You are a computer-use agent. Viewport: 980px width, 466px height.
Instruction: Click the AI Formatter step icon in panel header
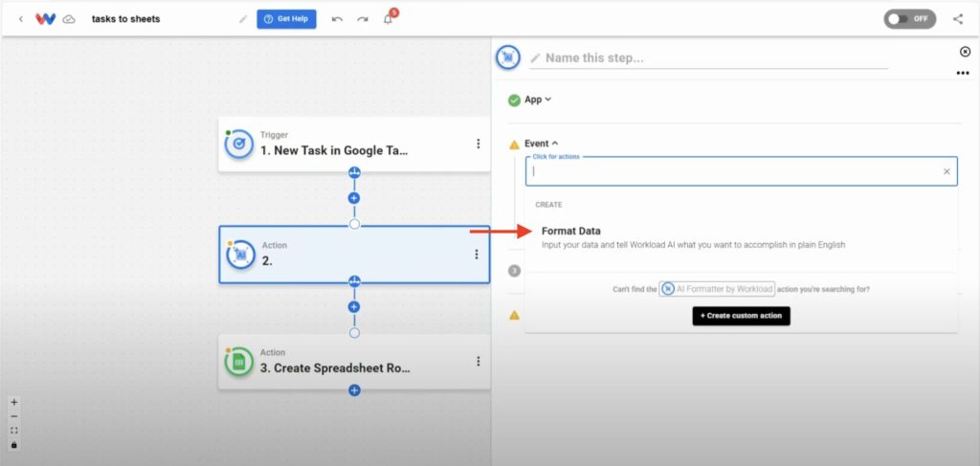pos(508,57)
